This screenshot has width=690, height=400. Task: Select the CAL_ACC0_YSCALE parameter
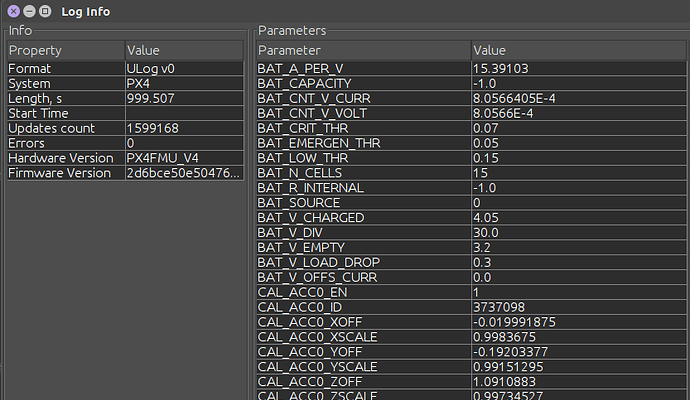[x=363, y=368]
